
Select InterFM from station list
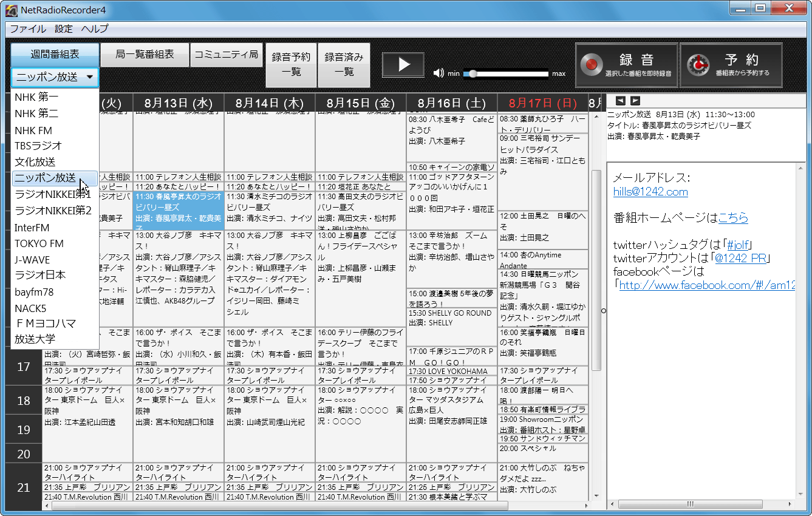pyautogui.click(x=55, y=228)
